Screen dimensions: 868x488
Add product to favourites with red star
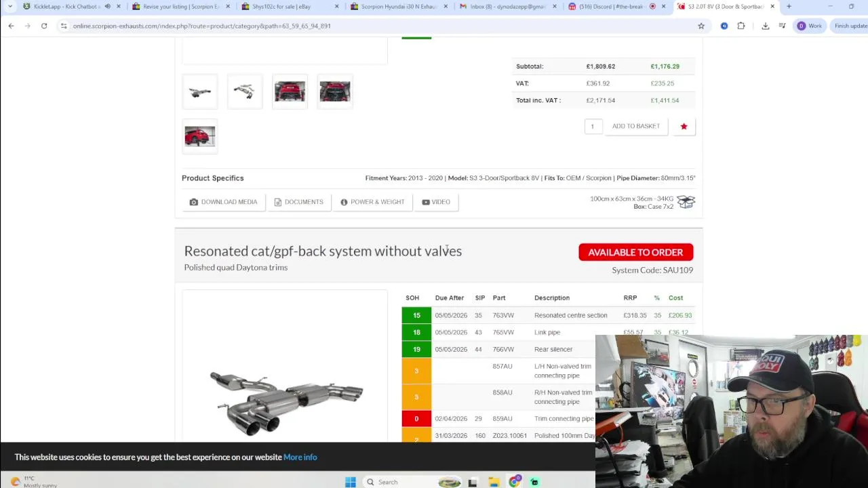click(x=684, y=126)
